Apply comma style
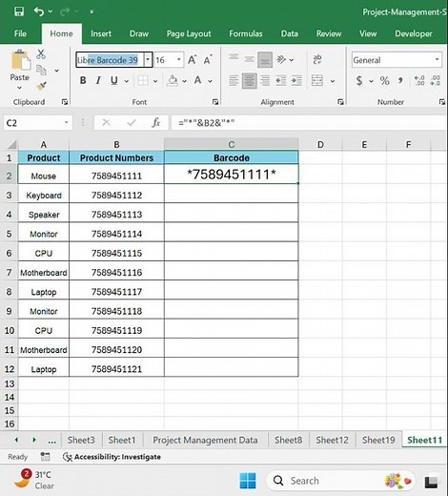 tap(400, 81)
